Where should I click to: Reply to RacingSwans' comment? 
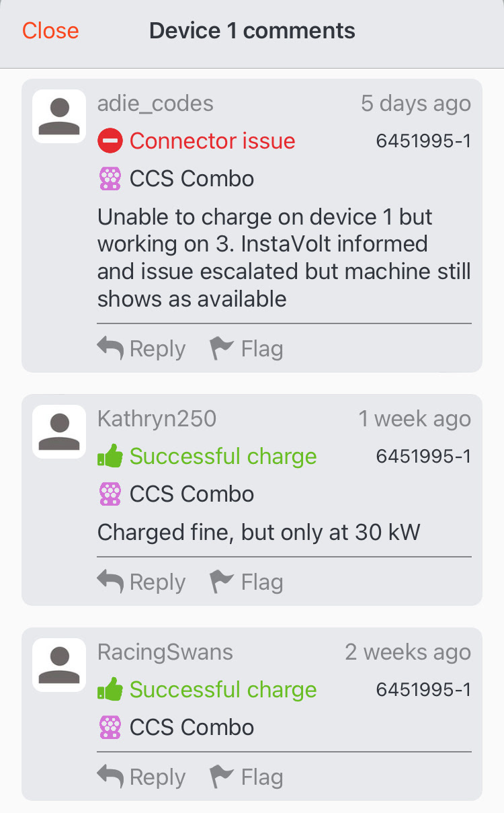pos(141,777)
